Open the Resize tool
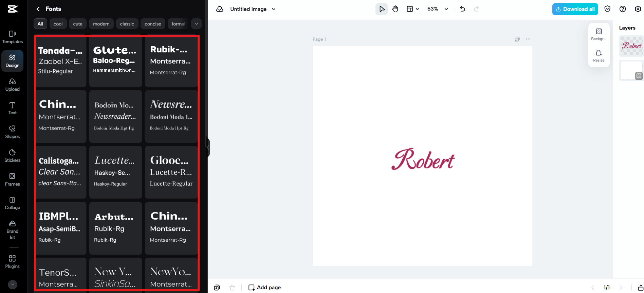The image size is (644, 293). pyautogui.click(x=599, y=56)
